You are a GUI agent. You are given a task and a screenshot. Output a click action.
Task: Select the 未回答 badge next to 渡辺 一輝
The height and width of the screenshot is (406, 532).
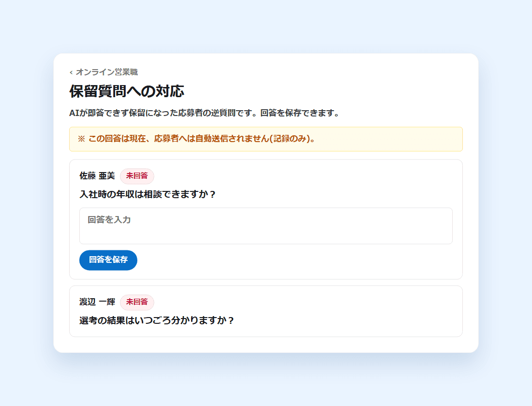(137, 302)
